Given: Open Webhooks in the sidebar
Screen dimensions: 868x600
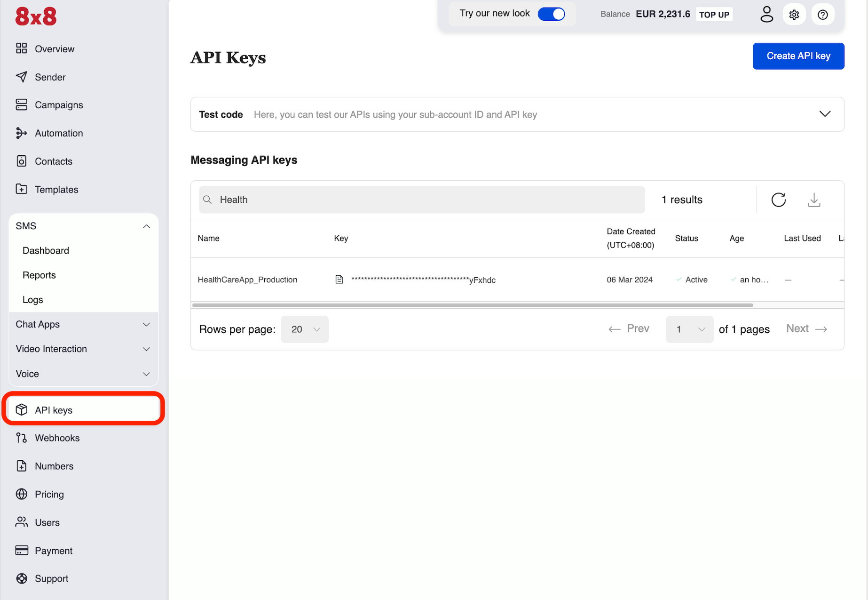Looking at the screenshot, I should pos(57,438).
